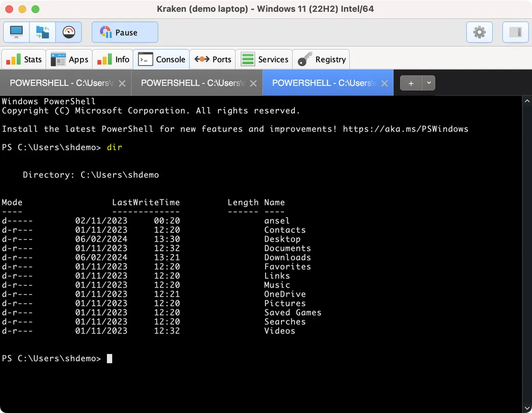Open the remote screen view icon
The image size is (532, 413).
pos(15,32)
